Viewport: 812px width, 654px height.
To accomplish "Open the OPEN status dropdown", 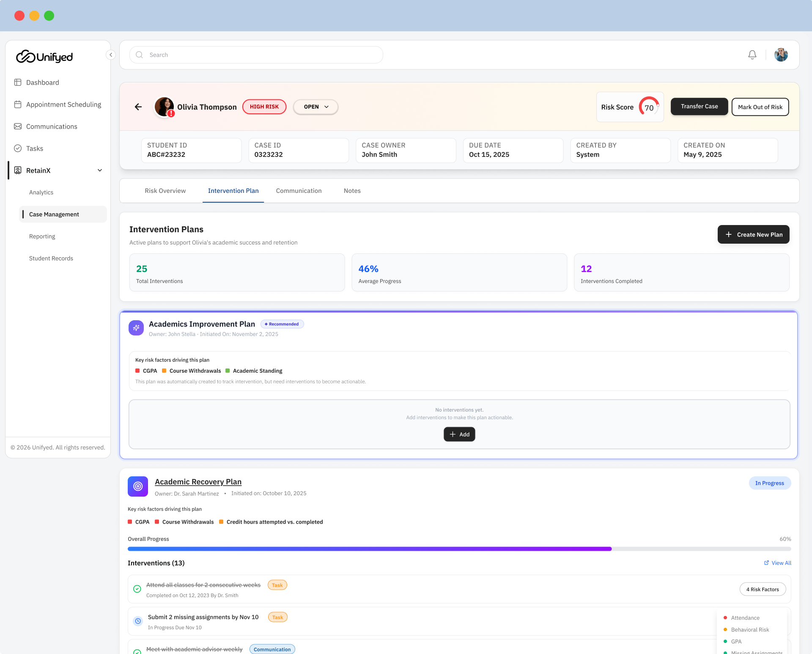I will 315,107.
